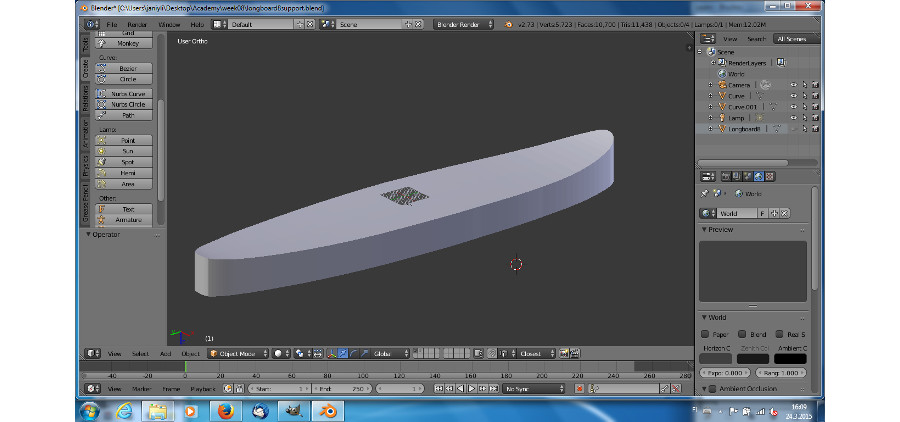
Task: Add a Sun lamp
Action: (124, 151)
